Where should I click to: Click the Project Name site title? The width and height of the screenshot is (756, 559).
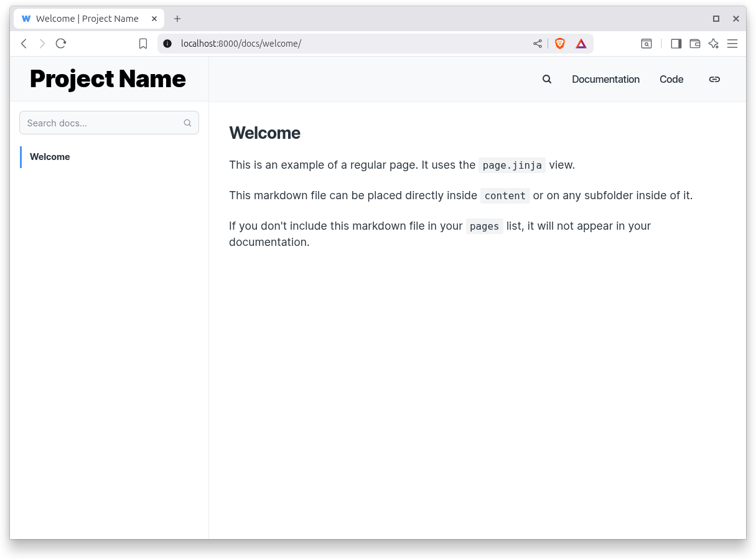tap(108, 79)
